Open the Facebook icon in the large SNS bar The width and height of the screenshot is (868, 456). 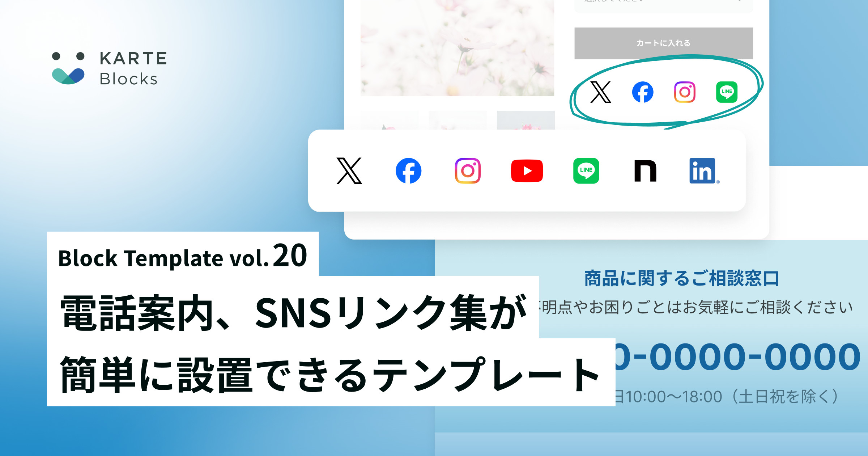tap(408, 171)
